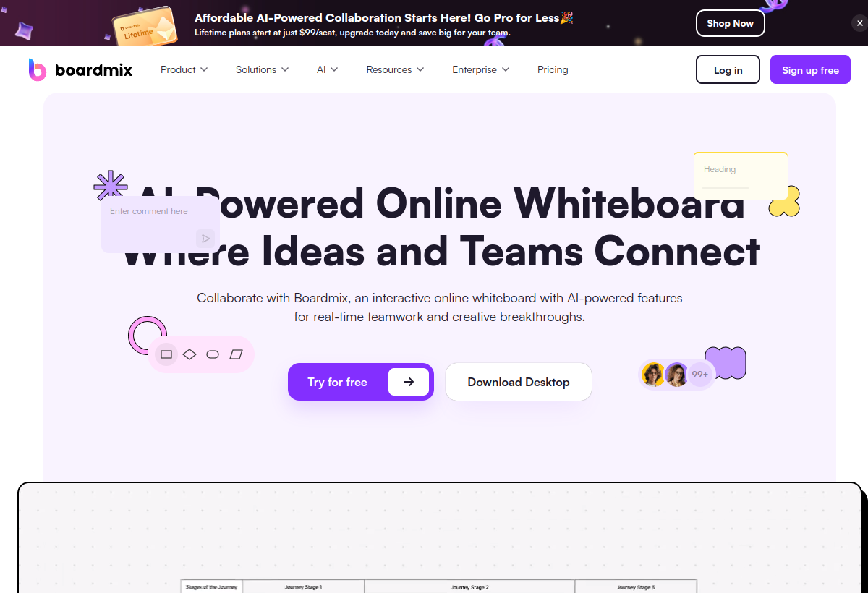
Task: Click the Boardmix logo
Action: (x=80, y=69)
